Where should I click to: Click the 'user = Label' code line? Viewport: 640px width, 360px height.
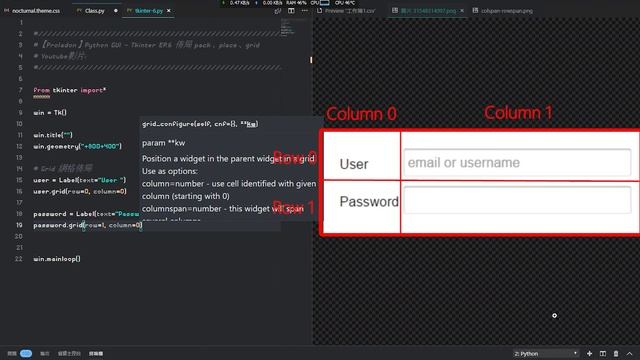[x=80, y=180]
